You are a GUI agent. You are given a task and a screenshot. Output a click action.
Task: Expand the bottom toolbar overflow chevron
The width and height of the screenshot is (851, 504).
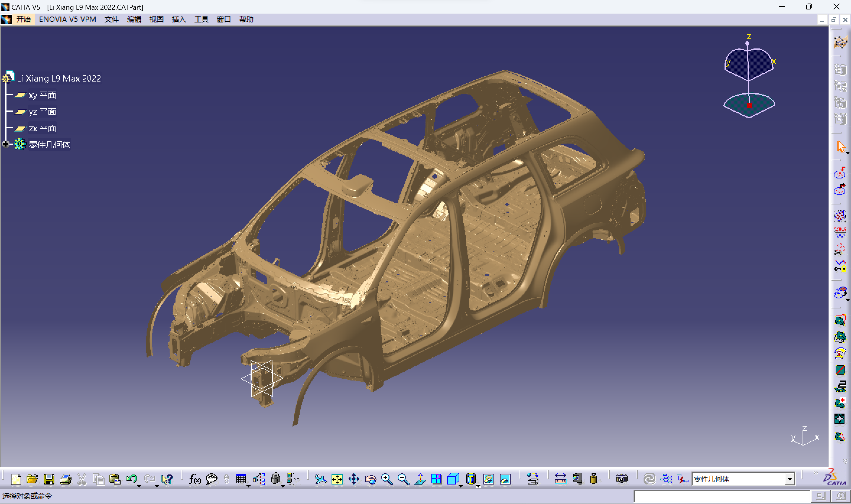815,473
